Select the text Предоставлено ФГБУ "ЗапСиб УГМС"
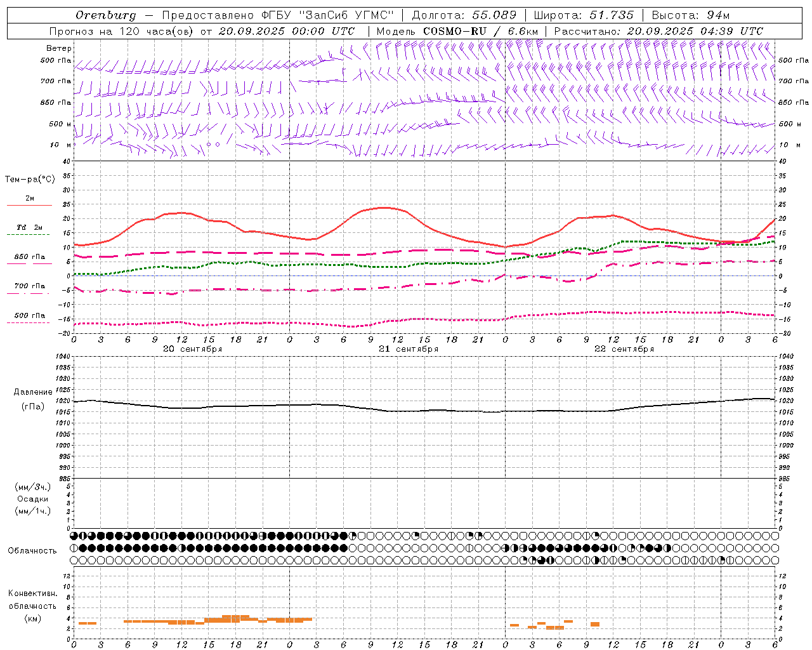812x650 pixels. 278,15
